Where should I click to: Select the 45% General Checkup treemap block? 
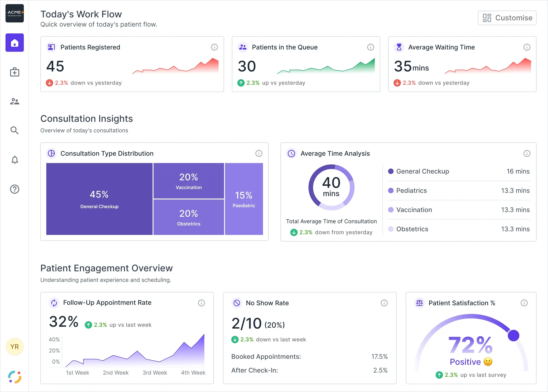[99, 199]
